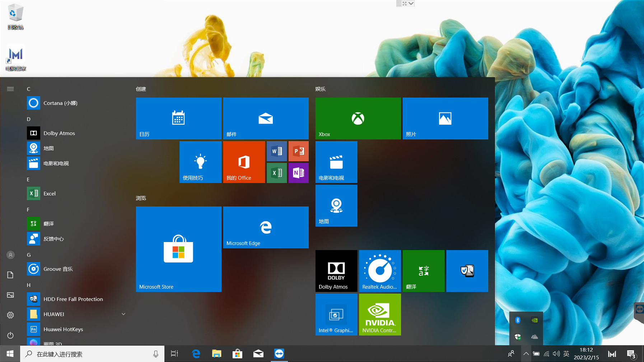The image size is (644, 362).
Task: Open the Dolby Atmos tile
Action: [x=336, y=271]
